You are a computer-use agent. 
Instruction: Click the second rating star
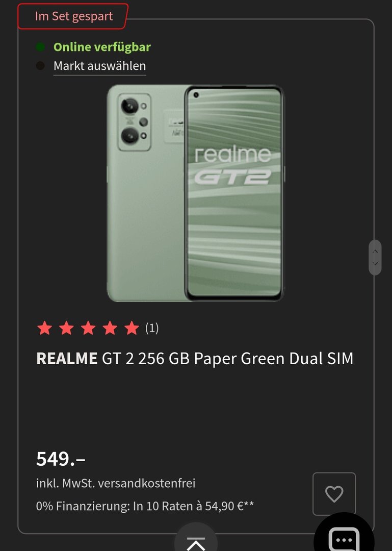(x=66, y=328)
